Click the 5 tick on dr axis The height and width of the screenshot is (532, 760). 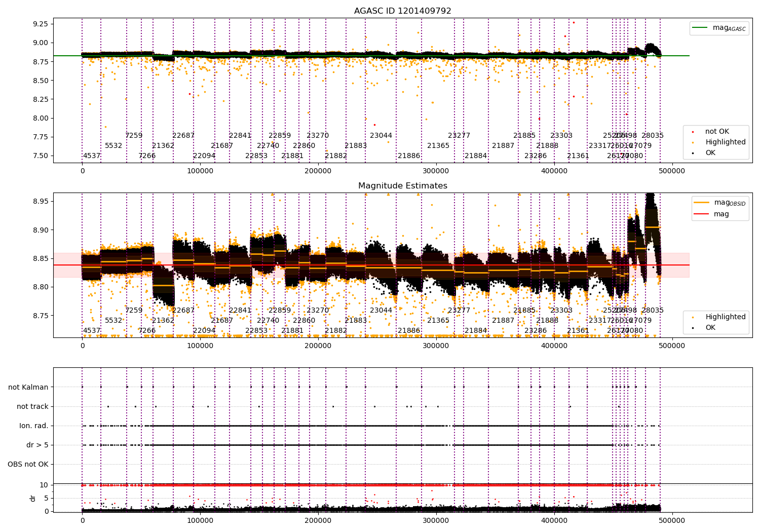point(46,499)
